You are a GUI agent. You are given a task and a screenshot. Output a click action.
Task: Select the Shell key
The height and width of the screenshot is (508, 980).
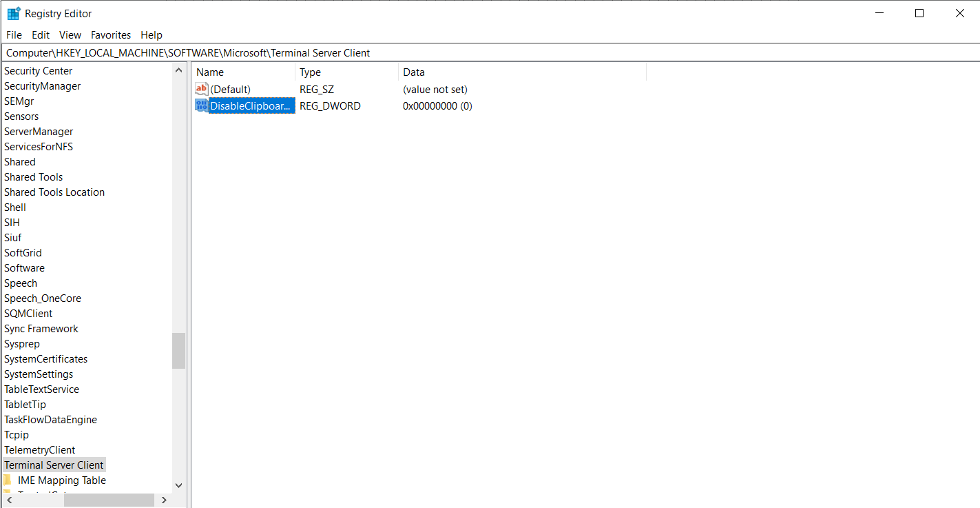15,207
